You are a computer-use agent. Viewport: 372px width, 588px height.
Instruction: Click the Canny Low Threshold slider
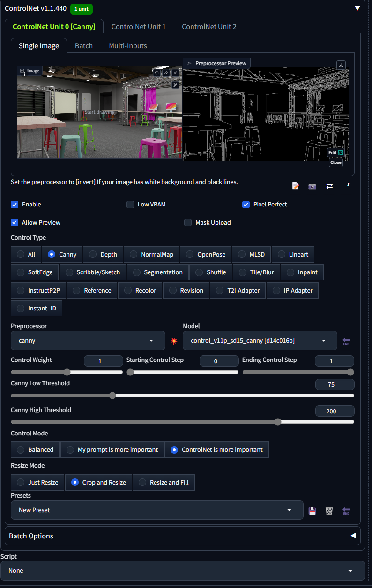pyautogui.click(x=112, y=396)
